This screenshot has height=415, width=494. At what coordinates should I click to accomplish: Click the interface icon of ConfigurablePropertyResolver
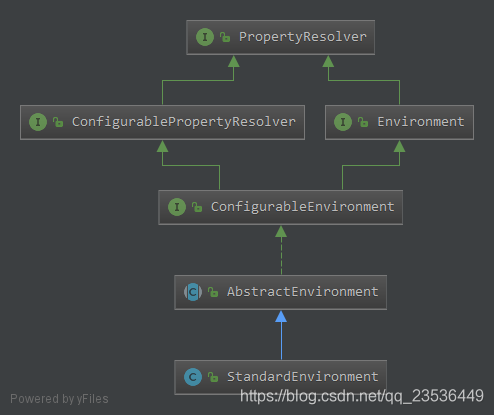(x=38, y=122)
